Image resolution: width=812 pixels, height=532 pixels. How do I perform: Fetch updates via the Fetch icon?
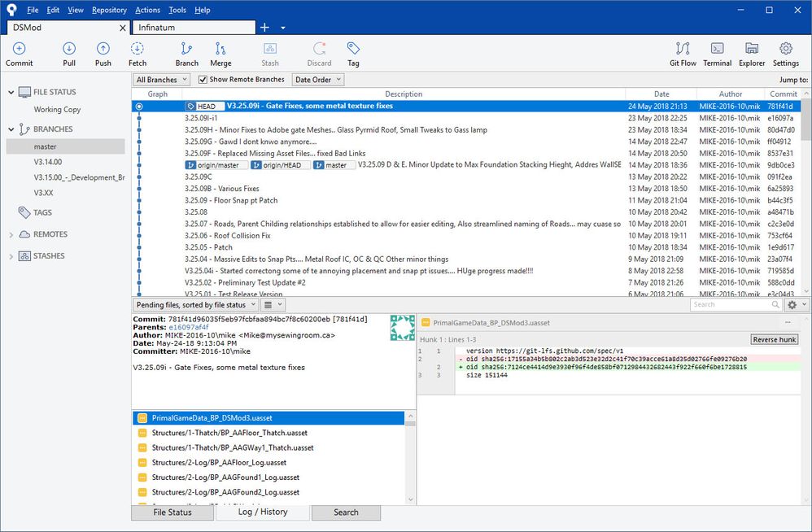(x=138, y=54)
